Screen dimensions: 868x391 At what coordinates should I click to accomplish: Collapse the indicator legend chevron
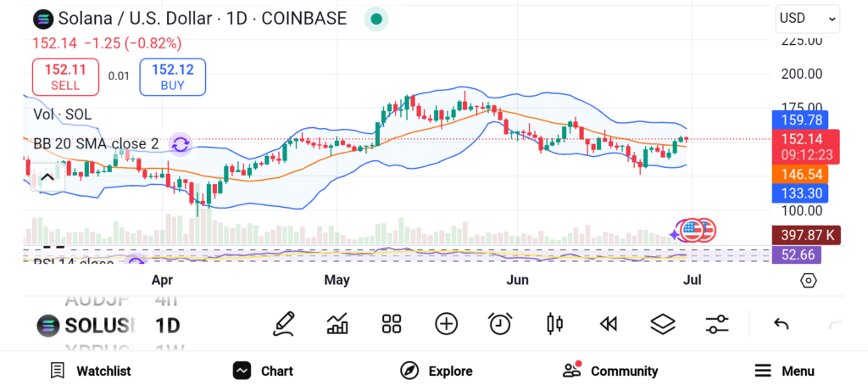[47, 177]
